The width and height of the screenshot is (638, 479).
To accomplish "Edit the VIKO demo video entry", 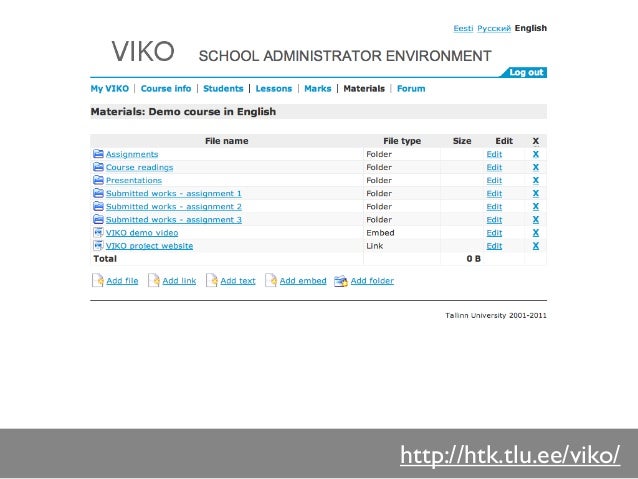I will point(494,233).
